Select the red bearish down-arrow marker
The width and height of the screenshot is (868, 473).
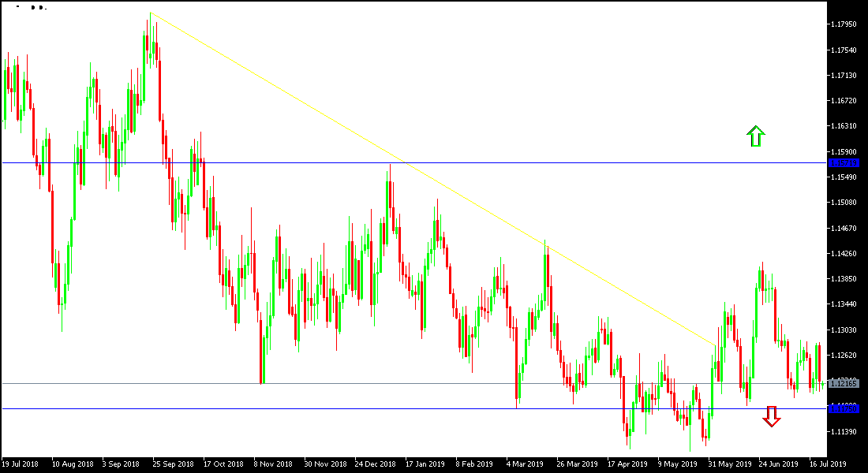[x=771, y=419]
